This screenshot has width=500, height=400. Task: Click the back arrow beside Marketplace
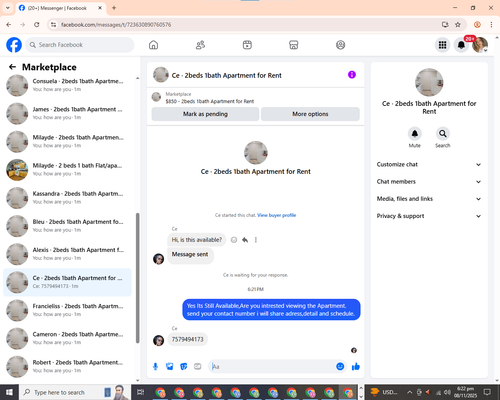(12, 67)
